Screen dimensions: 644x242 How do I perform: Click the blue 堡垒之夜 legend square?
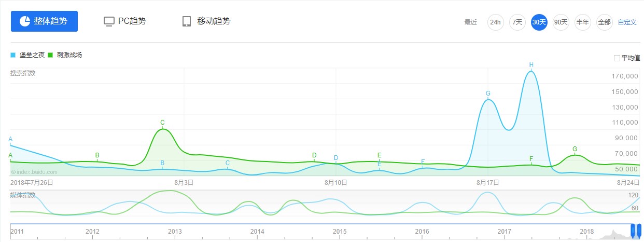(13, 55)
